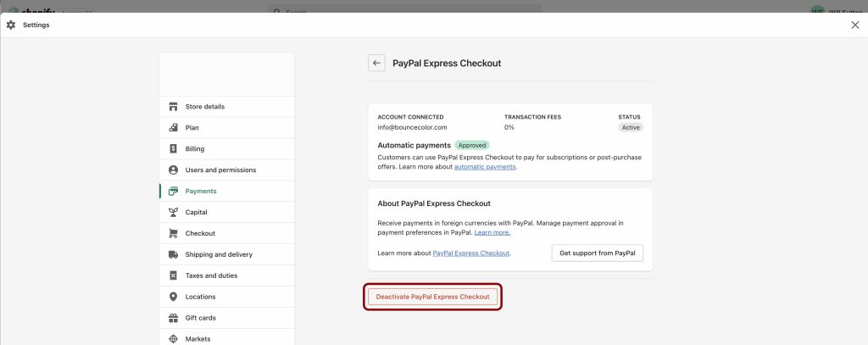Open Taxes and duties settings

(x=227, y=275)
